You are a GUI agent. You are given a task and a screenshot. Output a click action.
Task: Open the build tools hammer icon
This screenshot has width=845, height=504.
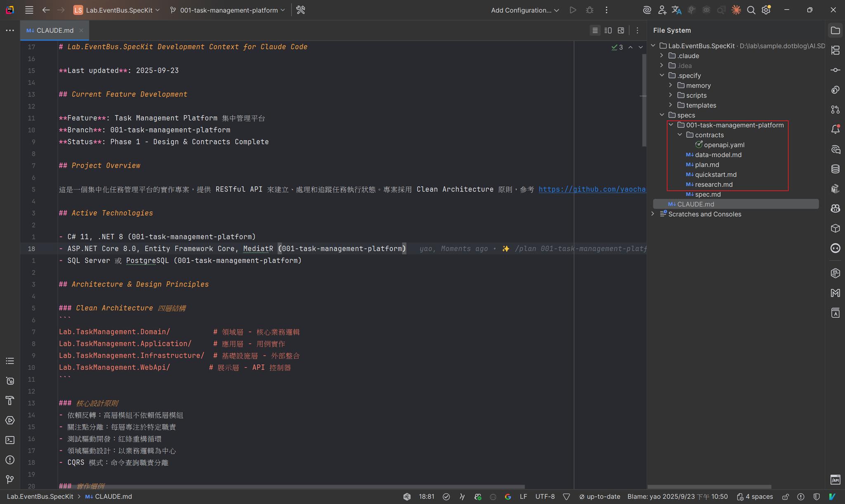[301, 10]
